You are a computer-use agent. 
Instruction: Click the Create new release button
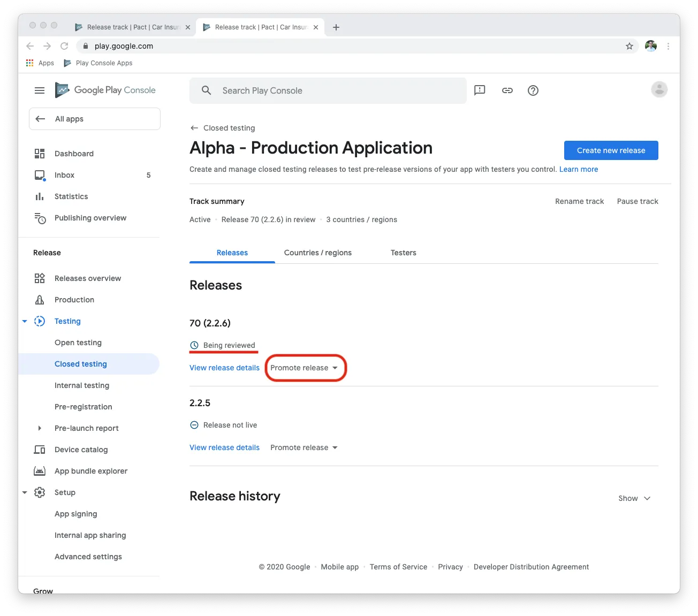tap(611, 150)
